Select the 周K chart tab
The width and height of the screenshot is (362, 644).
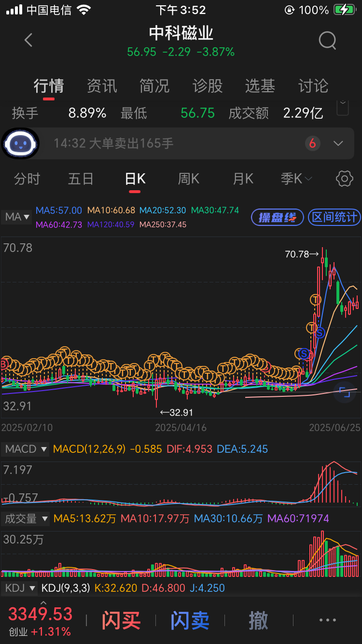tap(188, 179)
